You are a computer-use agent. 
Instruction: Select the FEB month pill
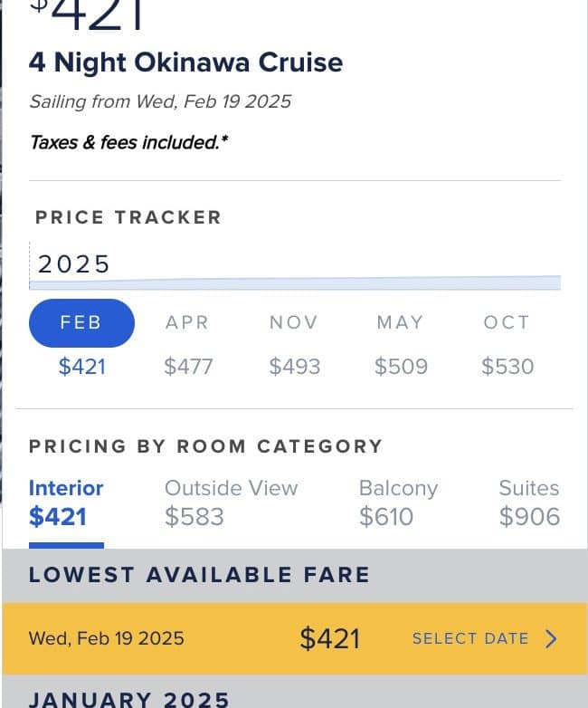click(81, 323)
